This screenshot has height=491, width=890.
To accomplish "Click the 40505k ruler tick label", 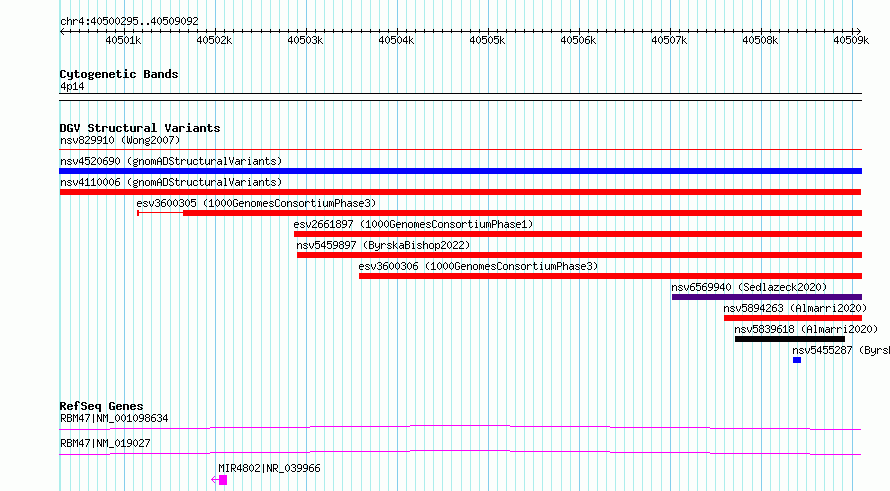I will click(487, 40).
